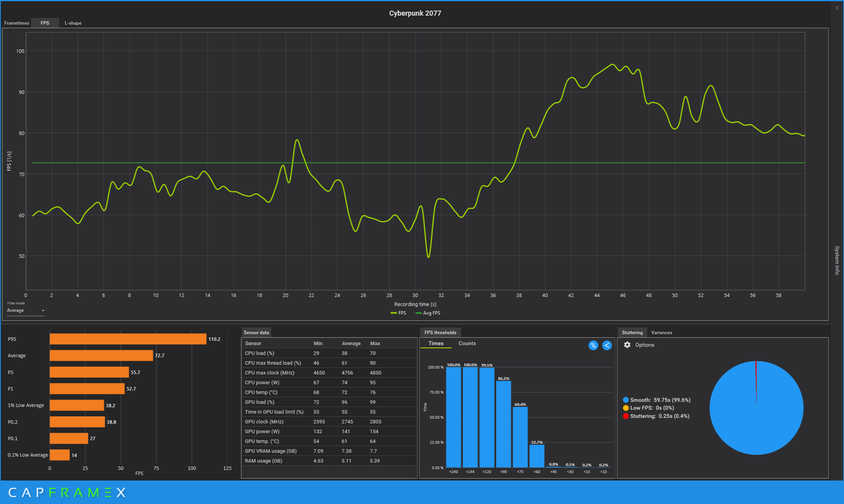Click the less-than share icon in FPS thresholds
The image size is (844, 504).
pyautogui.click(x=607, y=346)
